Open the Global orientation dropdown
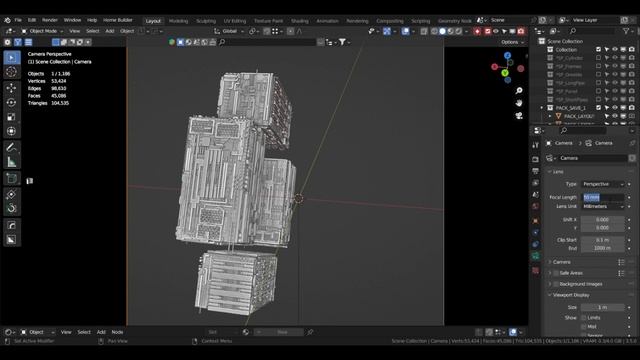Viewport: 640px width, 360px height. pos(229,31)
